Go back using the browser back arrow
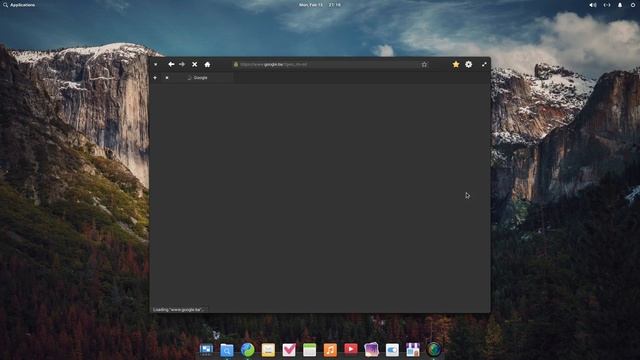 click(x=171, y=64)
